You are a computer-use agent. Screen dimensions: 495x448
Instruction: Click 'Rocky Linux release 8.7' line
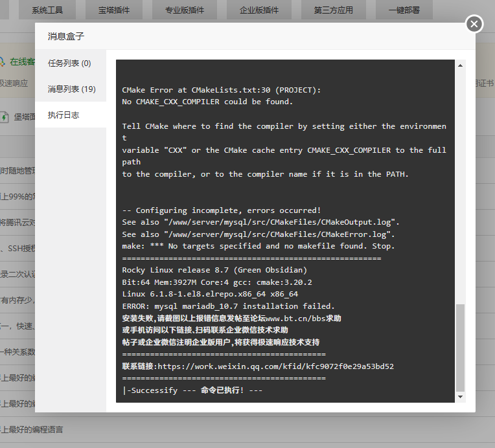coord(214,270)
